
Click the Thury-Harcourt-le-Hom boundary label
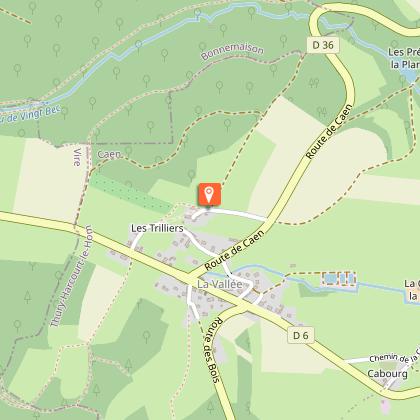tap(71, 276)
